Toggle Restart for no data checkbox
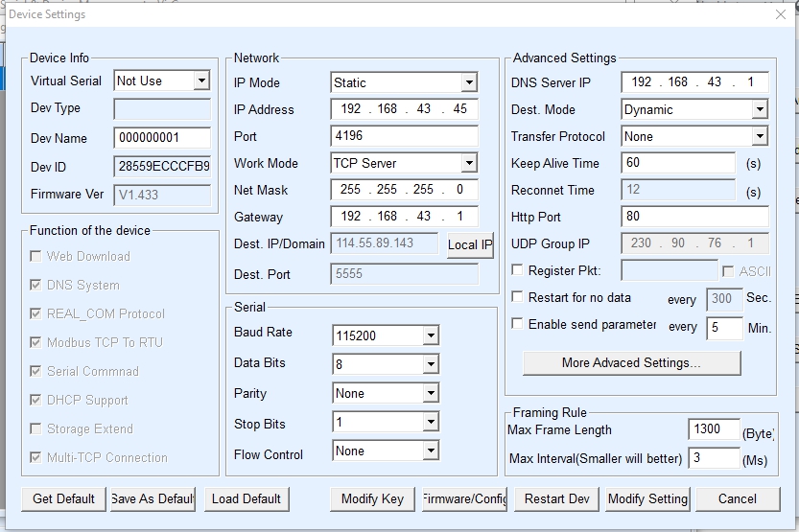 pos(518,298)
